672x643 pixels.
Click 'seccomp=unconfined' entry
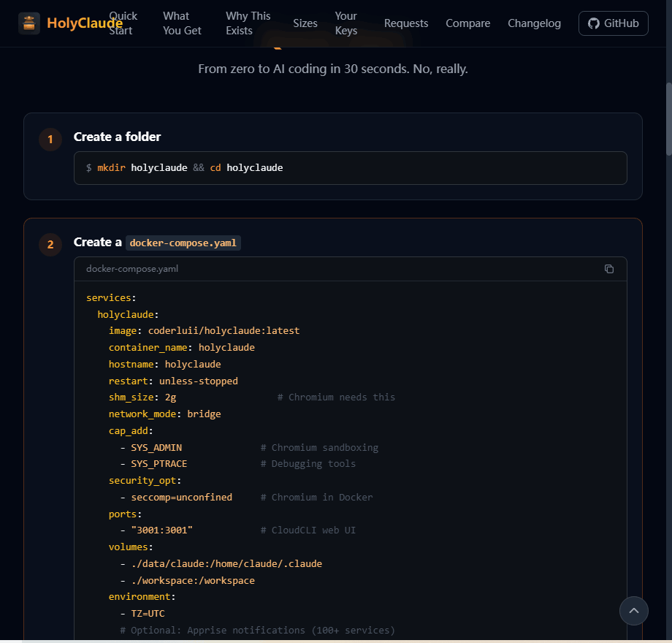[x=182, y=498]
